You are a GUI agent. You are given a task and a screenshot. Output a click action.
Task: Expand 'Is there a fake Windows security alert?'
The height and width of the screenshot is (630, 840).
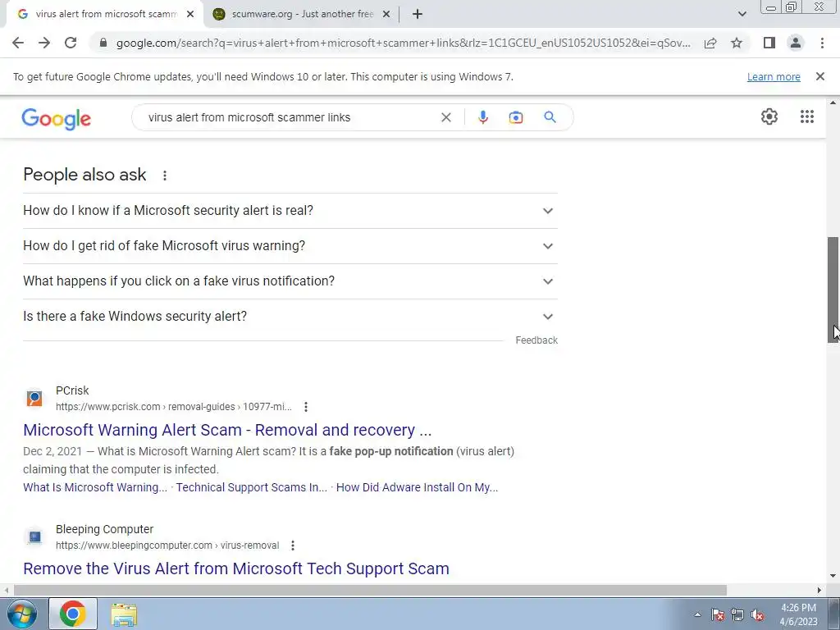[290, 317]
